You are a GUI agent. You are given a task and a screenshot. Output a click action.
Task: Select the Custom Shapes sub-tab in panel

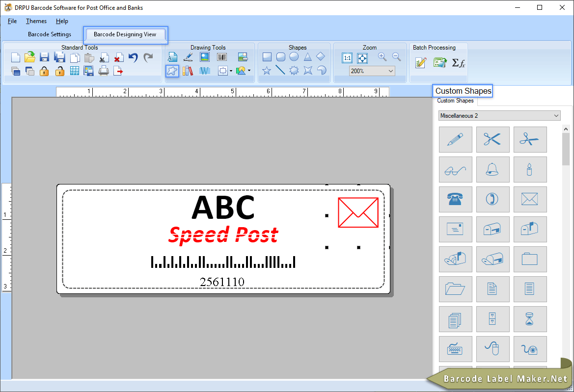pos(455,101)
